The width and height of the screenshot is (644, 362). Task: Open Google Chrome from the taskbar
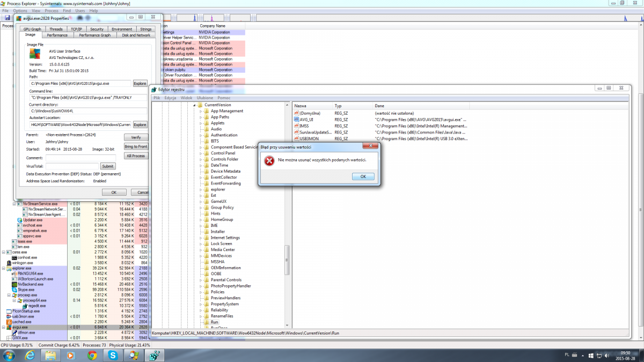pyautogui.click(x=92, y=355)
